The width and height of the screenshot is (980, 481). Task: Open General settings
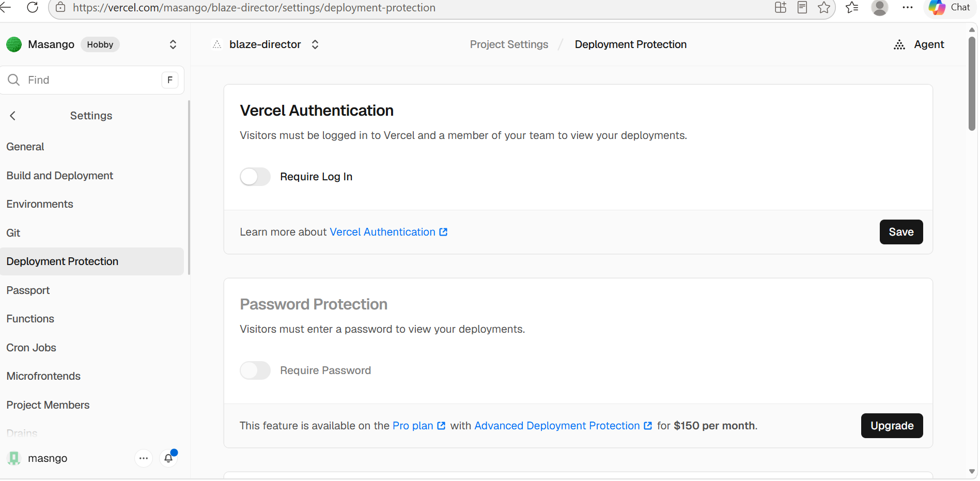pos(92,147)
